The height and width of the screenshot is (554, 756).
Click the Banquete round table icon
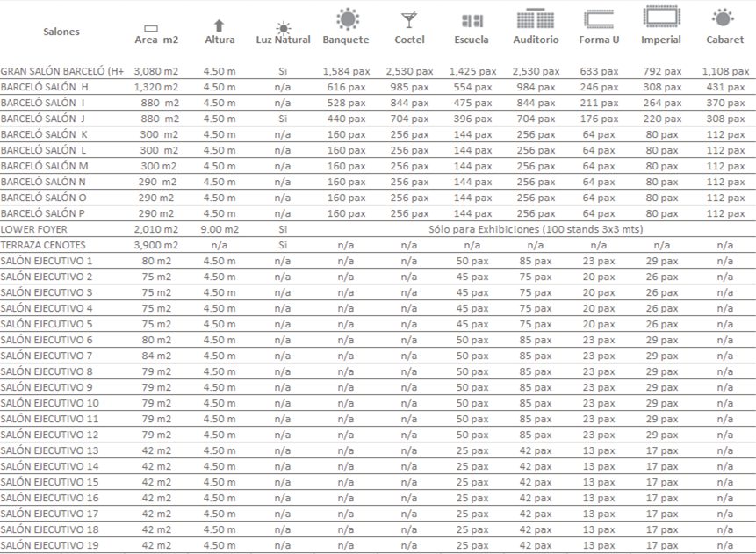pyautogui.click(x=348, y=19)
